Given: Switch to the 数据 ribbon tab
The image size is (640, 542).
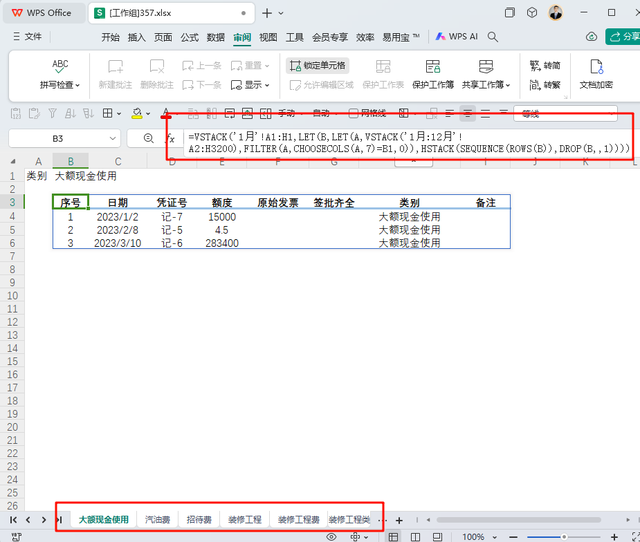Looking at the screenshot, I should pyautogui.click(x=216, y=37).
